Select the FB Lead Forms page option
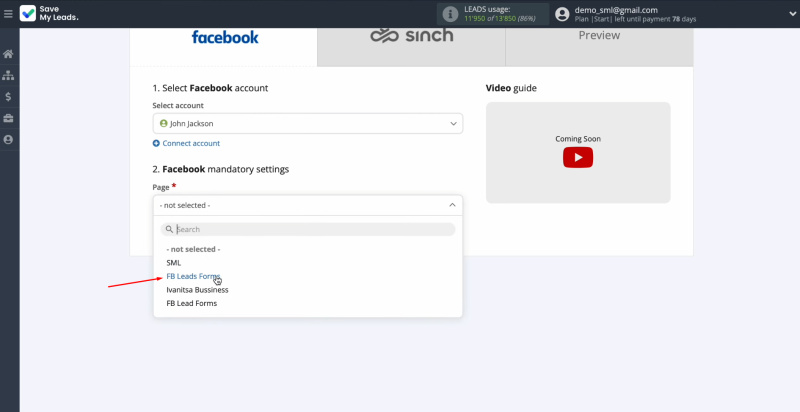The height and width of the screenshot is (412, 800). click(x=192, y=303)
